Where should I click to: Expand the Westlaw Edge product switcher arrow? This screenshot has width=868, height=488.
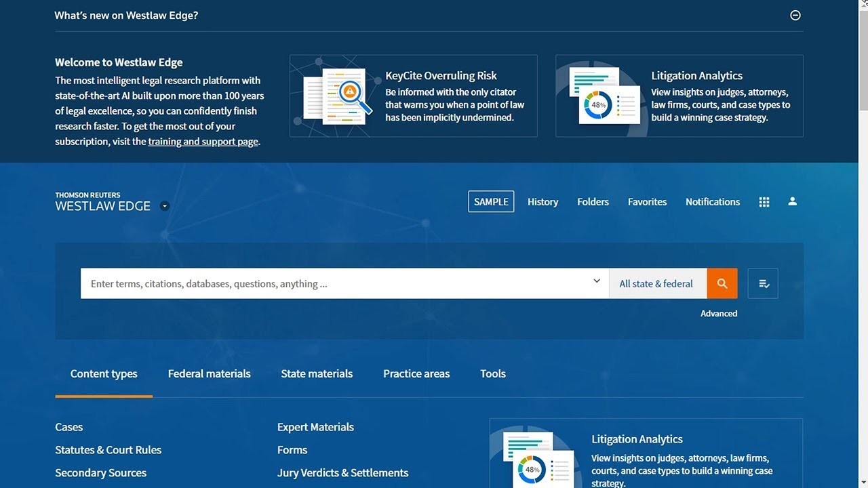pyautogui.click(x=165, y=206)
